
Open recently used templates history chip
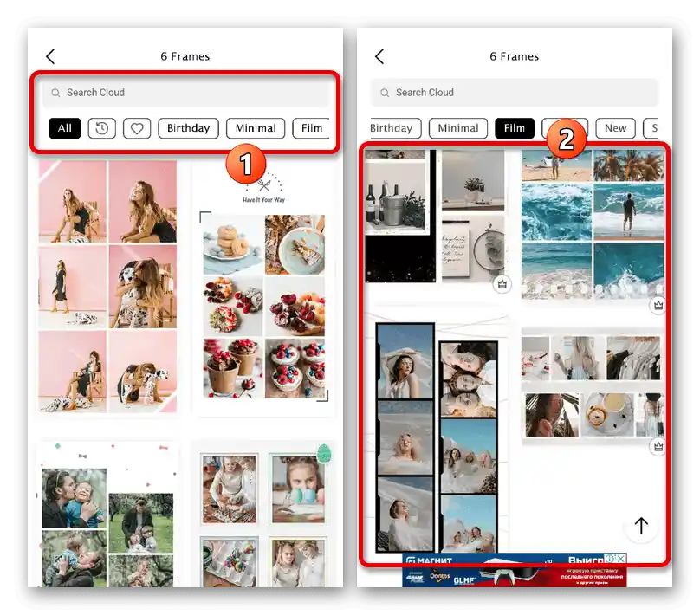tap(101, 128)
